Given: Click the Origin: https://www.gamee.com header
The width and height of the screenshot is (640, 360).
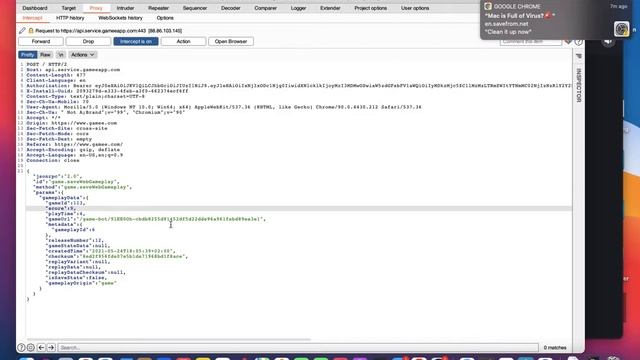Looking at the screenshot, I should pyautogui.click(x=72, y=123).
